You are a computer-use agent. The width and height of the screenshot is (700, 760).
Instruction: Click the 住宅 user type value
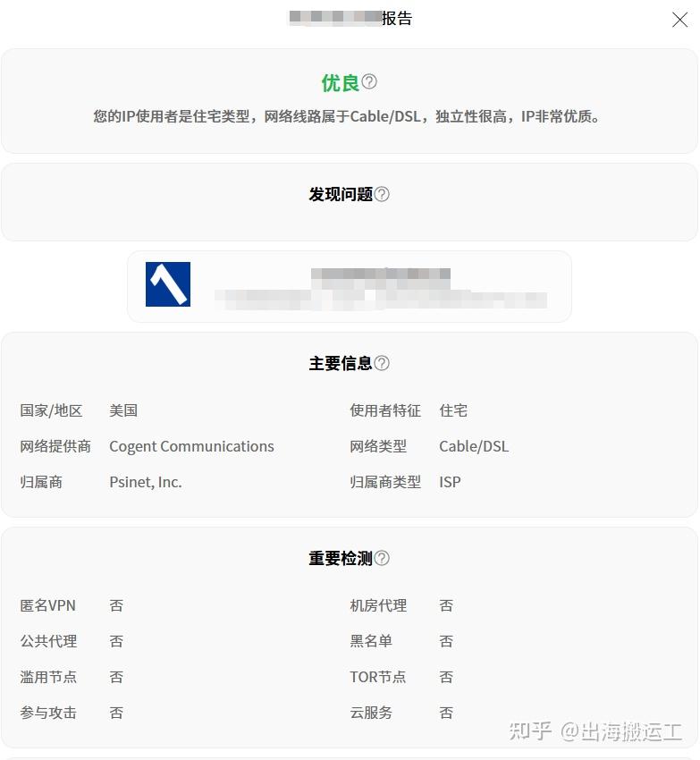pyautogui.click(x=453, y=410)
